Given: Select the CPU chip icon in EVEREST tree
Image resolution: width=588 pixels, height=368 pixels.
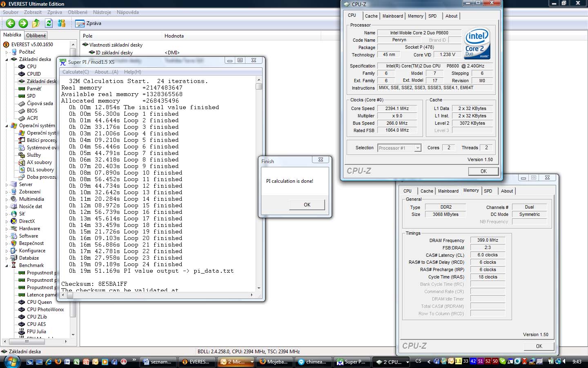Looking at the screenshot, I should click(x=22, y=67).
